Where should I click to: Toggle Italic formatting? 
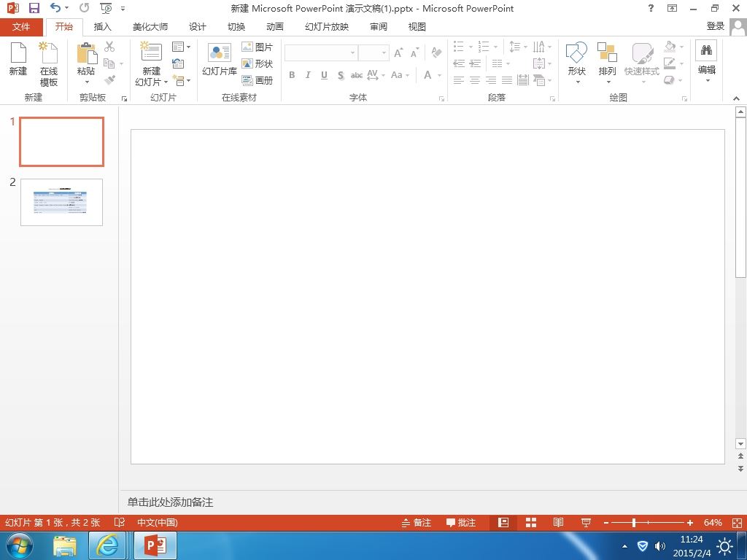coord(309,75)
